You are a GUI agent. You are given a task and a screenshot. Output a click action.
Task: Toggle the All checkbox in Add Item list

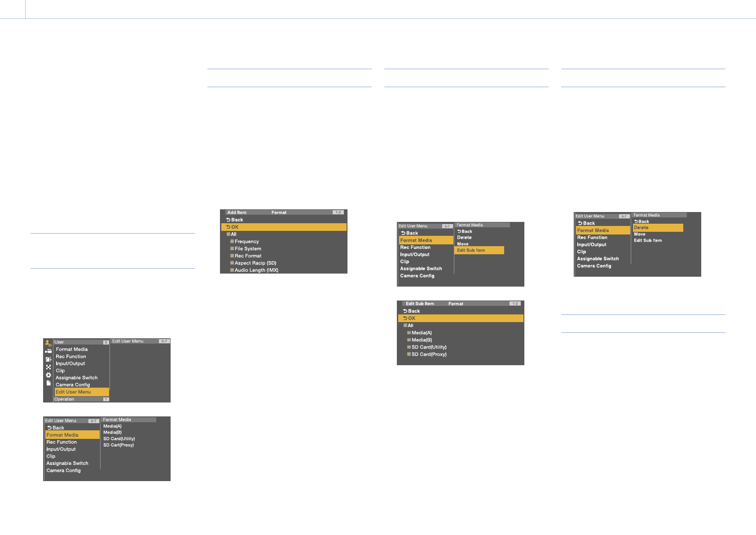(229, 234)
